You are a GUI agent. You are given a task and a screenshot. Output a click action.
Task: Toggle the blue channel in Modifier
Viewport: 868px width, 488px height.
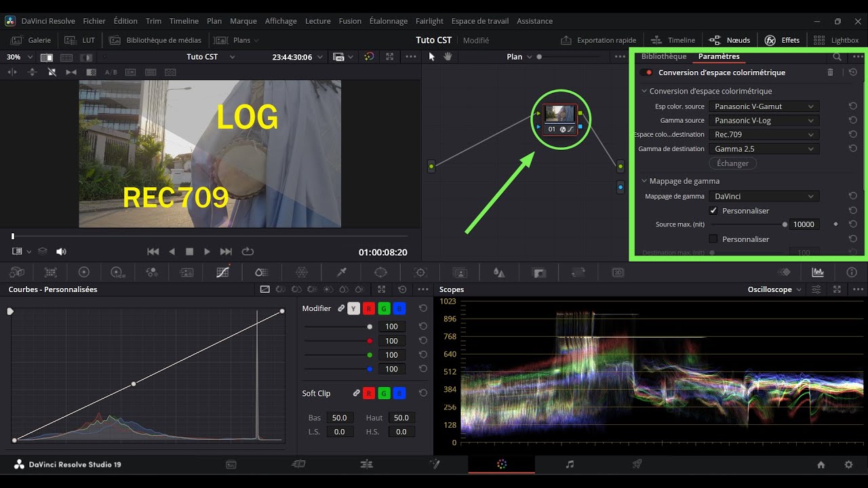click(x=399, y=309)
